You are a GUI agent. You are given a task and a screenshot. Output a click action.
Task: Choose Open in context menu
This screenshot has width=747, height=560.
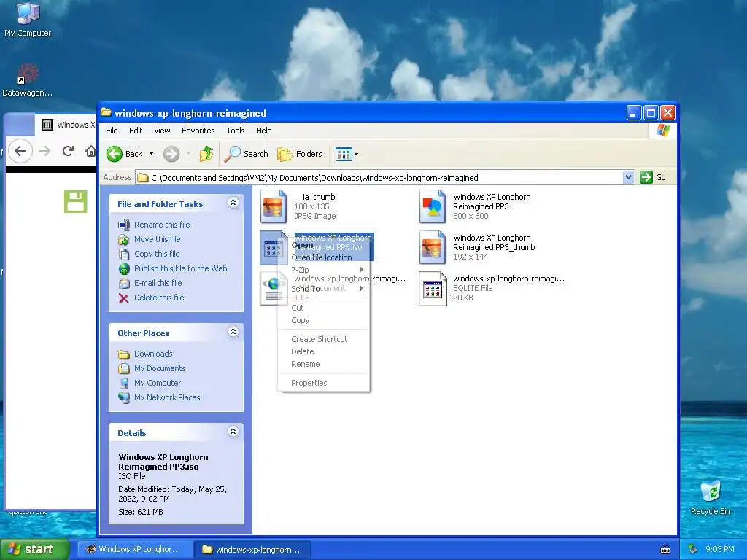pos(324,245)
